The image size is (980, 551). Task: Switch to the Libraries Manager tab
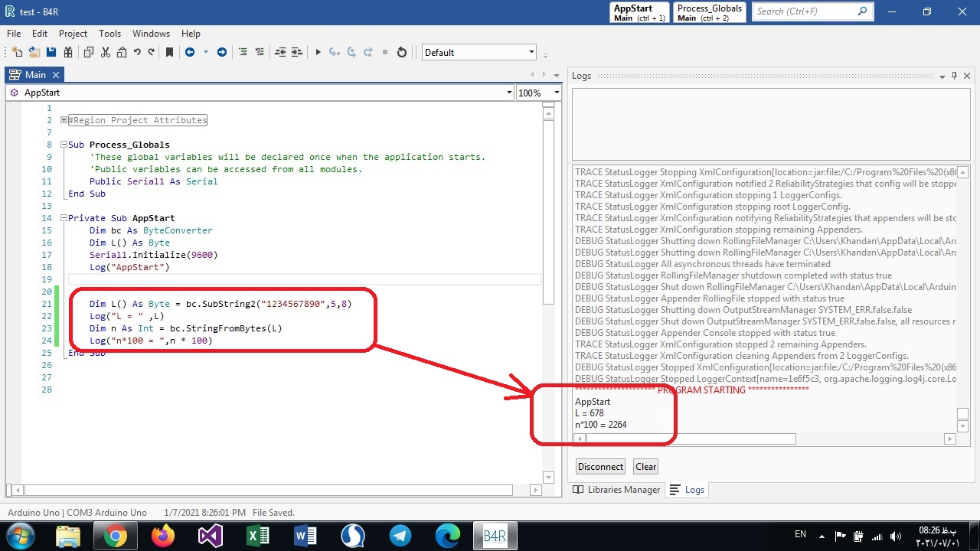point(616,490)
